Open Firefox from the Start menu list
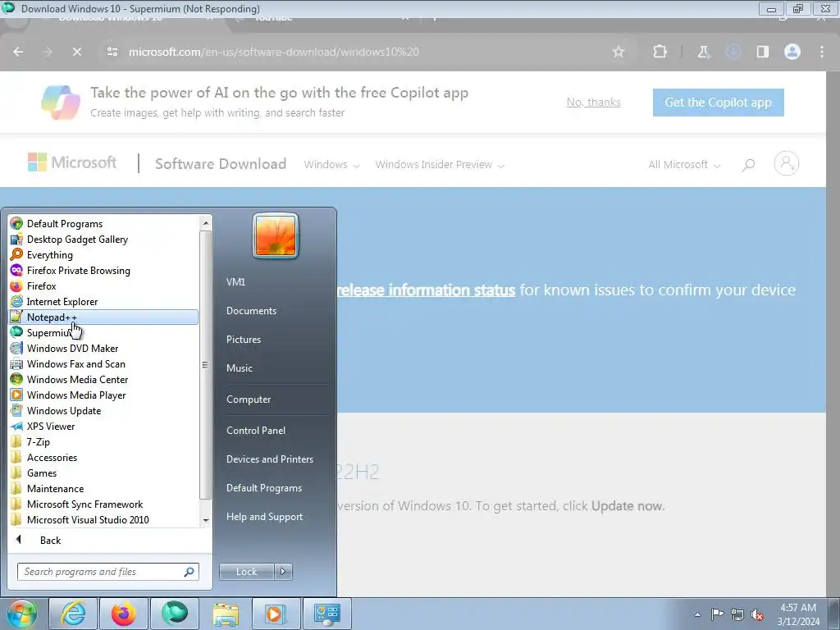Image resolution: width=840 pixels, height=630 pixels. point(104,285)
